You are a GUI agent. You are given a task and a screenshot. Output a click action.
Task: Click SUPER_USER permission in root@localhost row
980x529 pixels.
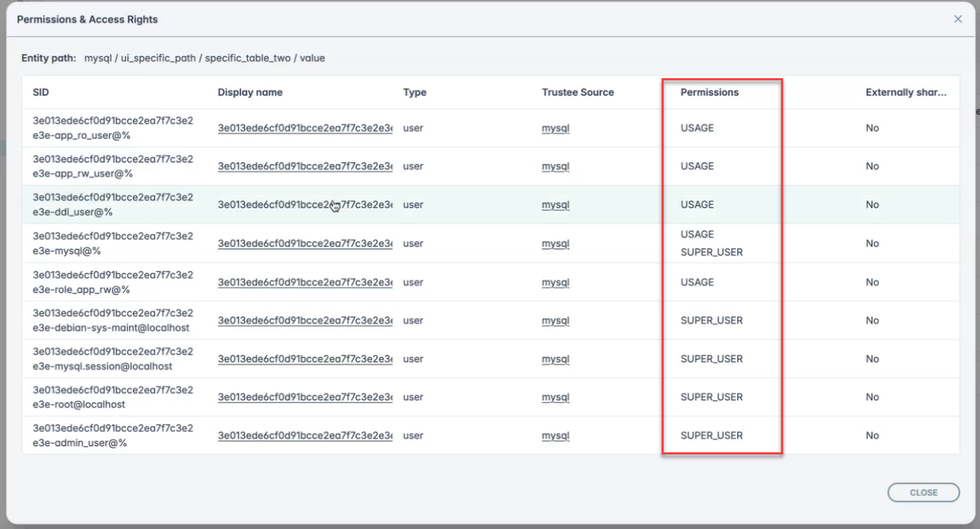tap(711, 397)
